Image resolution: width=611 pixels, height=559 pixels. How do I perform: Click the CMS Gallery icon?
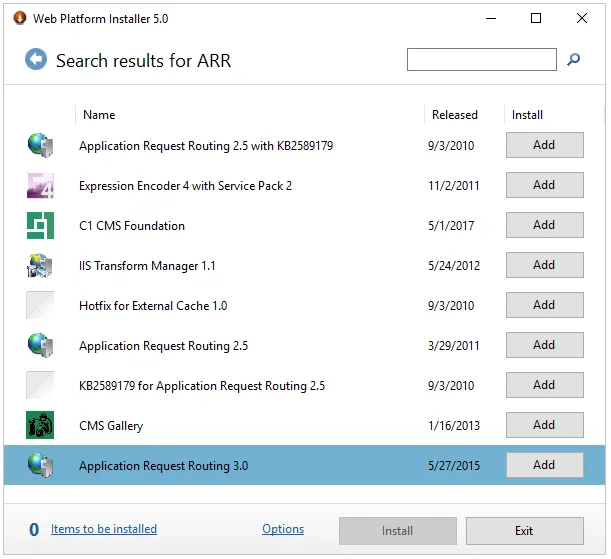[x=40, y=426]
